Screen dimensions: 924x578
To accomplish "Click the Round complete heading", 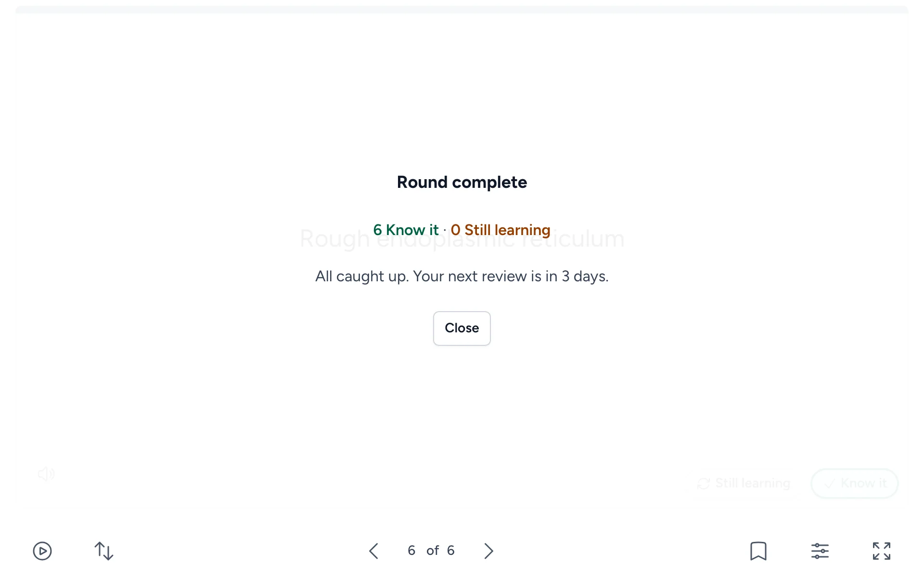I will click(x=462, y=182).
